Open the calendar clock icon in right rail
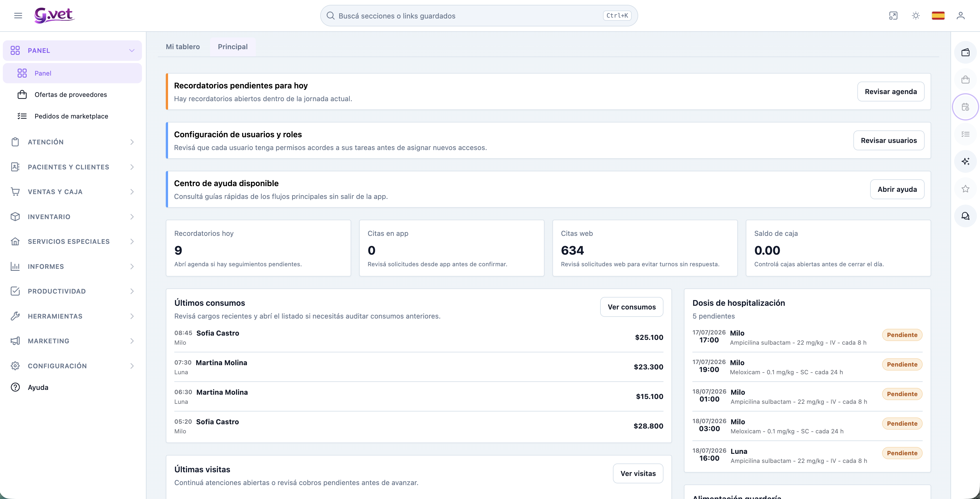Image resolution: width=980 pixels, height=499 pixels. tap(966, 107)
